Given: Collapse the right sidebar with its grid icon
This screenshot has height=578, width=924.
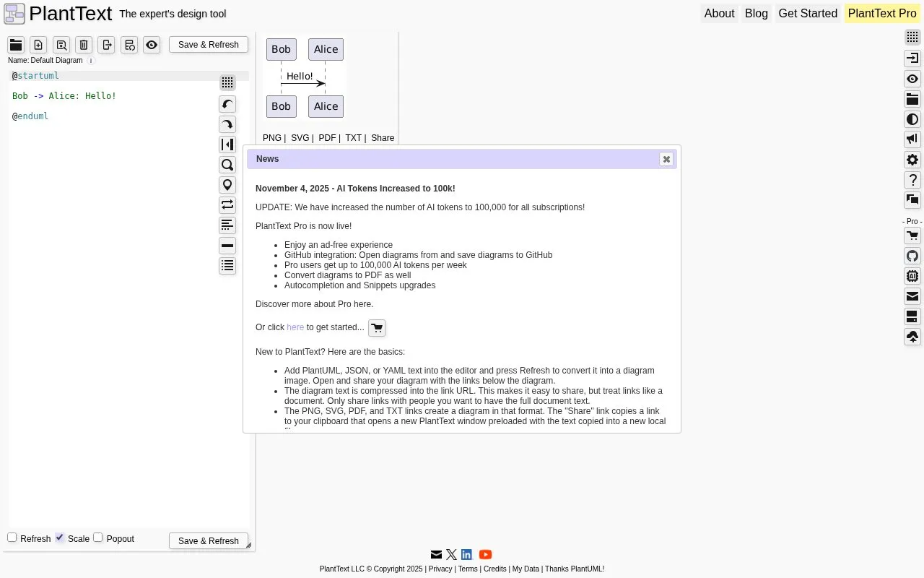Looking at the screenshot, I should click(912, 37).
